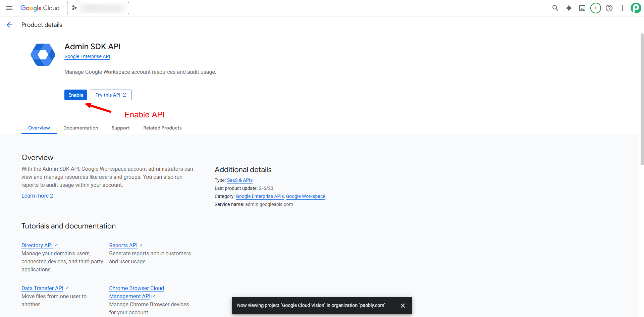This screenshot has width=644, height=317.
Task: Click the Admin SDK API hexagon logo
Action: [43, 55]
